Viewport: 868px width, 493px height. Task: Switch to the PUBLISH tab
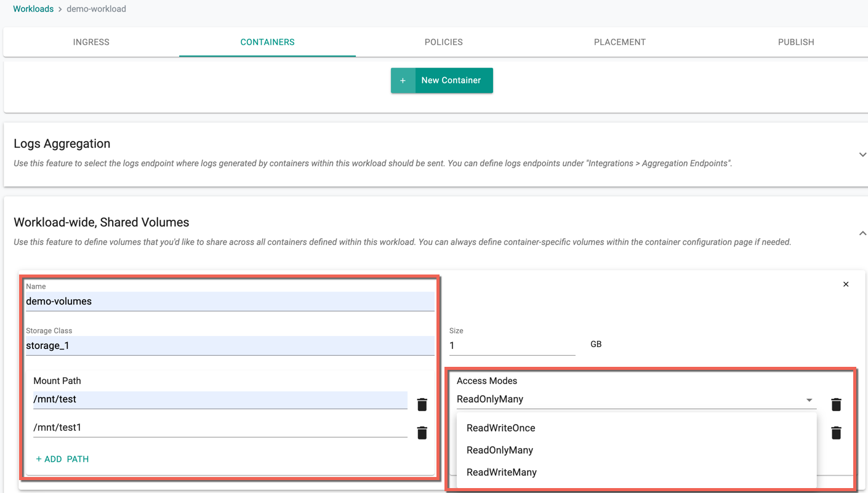click(x=796, y=42)
